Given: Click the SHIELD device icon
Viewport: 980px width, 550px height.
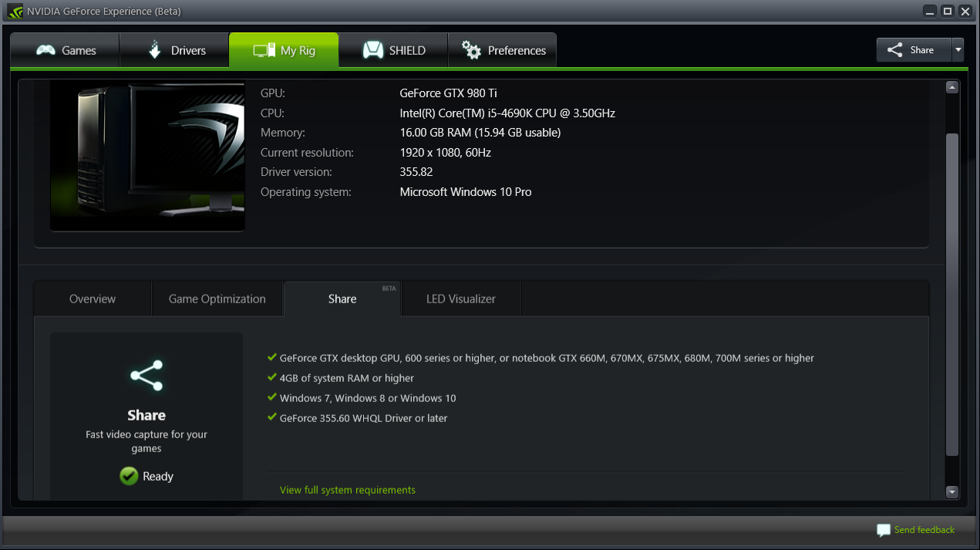Looking at the screenshot, I should 373,50.
